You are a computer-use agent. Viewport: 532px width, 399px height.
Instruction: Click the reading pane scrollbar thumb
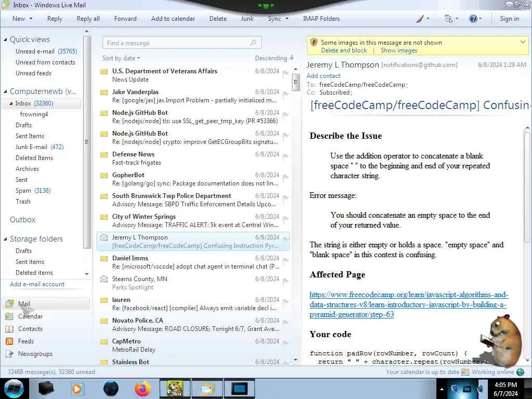[527, 187]
